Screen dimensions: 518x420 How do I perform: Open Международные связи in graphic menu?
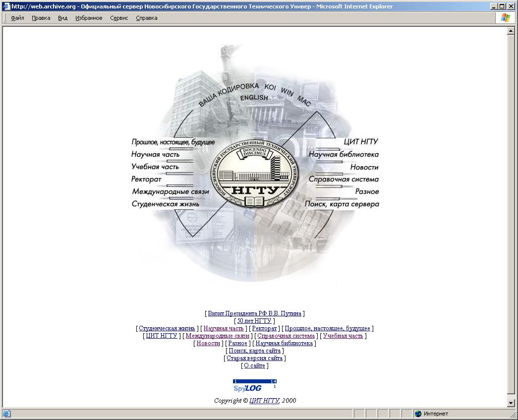pyautogui.click(x=171, y=191)
